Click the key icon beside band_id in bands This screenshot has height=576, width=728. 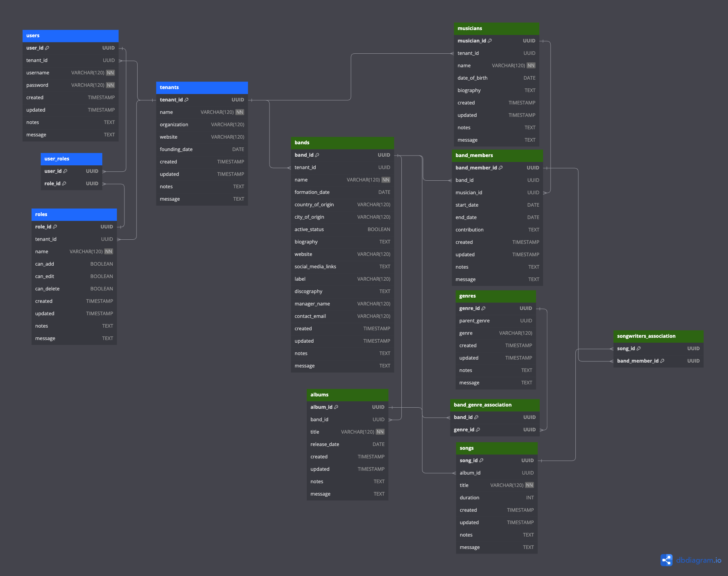(x=317, y=155)
